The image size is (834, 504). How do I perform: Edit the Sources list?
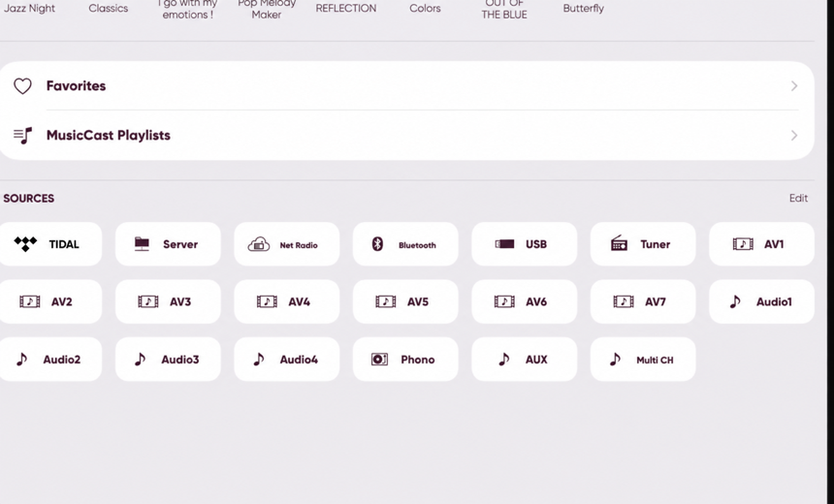click(x=798, y=199)
